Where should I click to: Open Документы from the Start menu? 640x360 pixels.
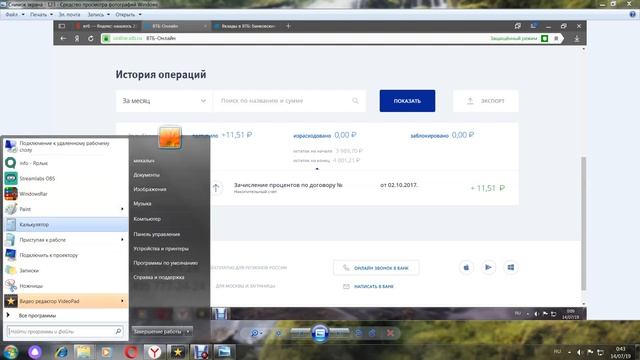point(147,175)
